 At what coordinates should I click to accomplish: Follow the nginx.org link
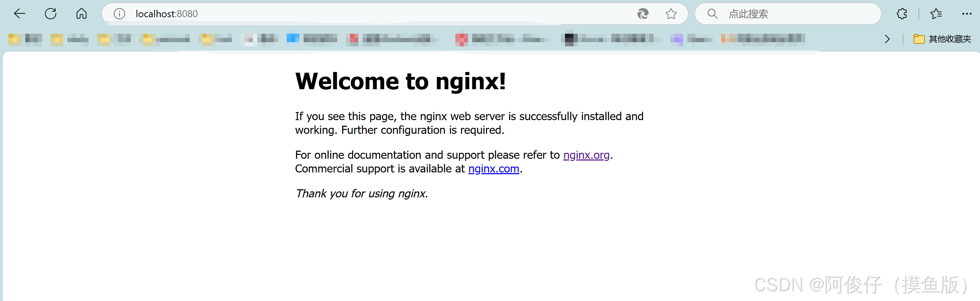click(586, 155)
